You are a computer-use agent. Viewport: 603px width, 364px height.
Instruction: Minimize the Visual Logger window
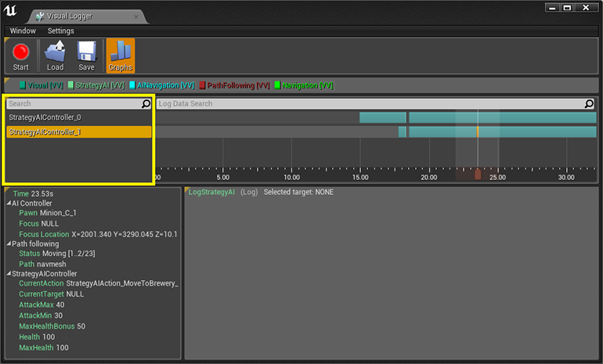click(x=552, y=8)
